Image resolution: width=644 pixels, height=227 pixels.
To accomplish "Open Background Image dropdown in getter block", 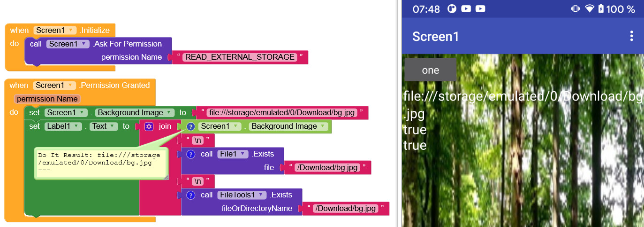I will [x=288, y=126].
